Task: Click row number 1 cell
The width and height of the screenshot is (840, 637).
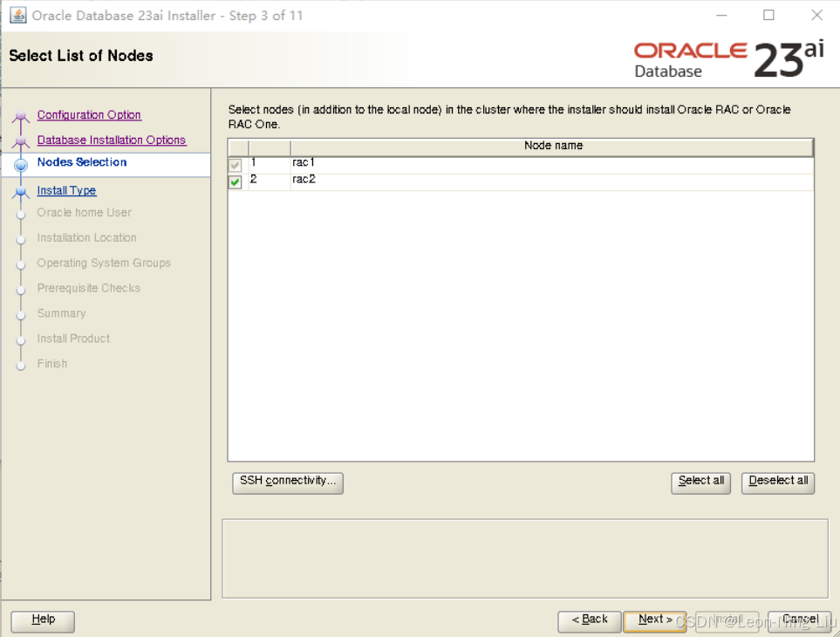Action: click(270, 165)
